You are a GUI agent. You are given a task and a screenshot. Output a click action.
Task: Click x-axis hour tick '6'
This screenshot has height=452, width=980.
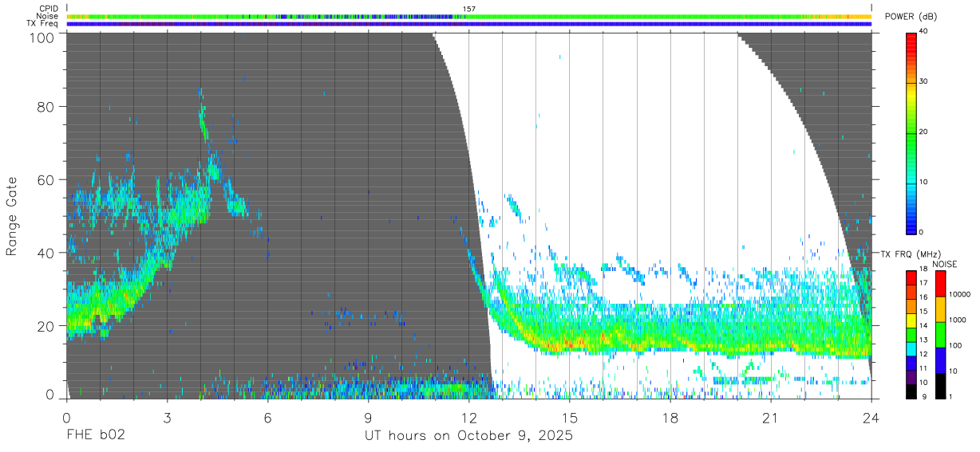(267, 417)
